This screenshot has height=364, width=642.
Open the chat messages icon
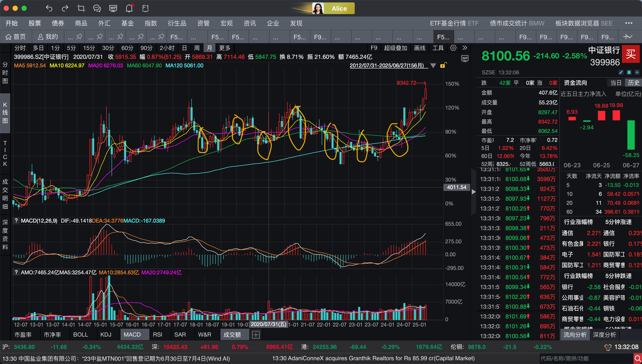[x=97, y=8]
